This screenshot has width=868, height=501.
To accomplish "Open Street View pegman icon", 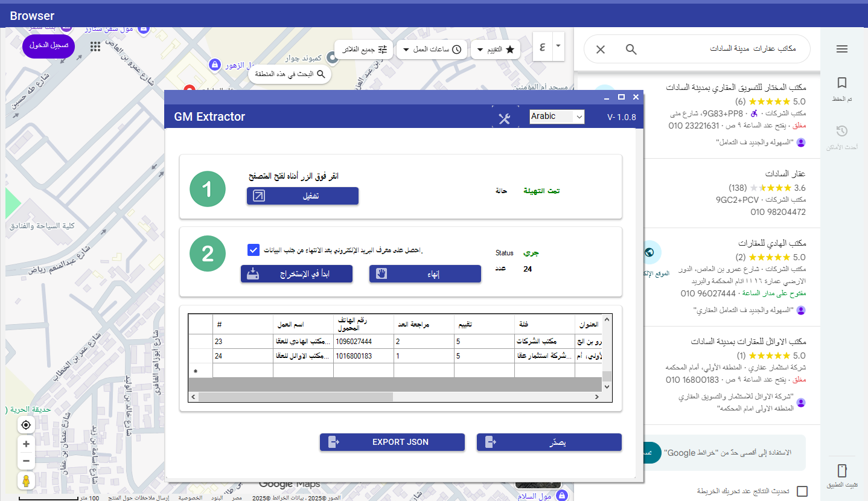I will click(x=26, y=481).
